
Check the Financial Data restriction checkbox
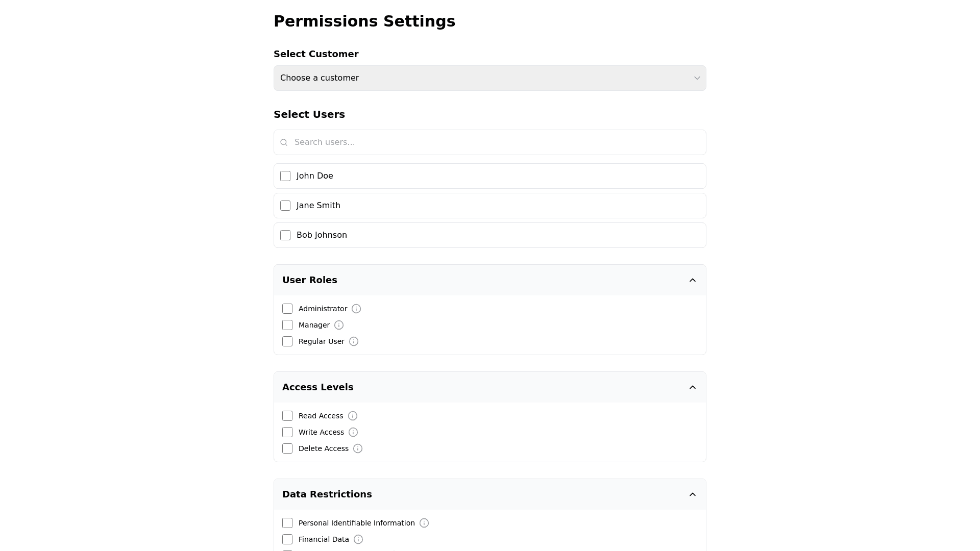tap(287, 539)
